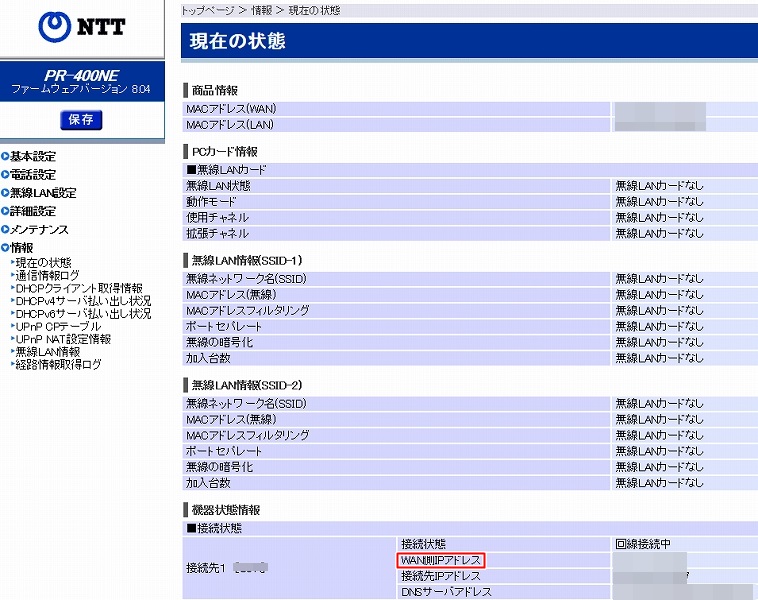
Task: Click the PR-400NE model name
Action: (82, 75)
